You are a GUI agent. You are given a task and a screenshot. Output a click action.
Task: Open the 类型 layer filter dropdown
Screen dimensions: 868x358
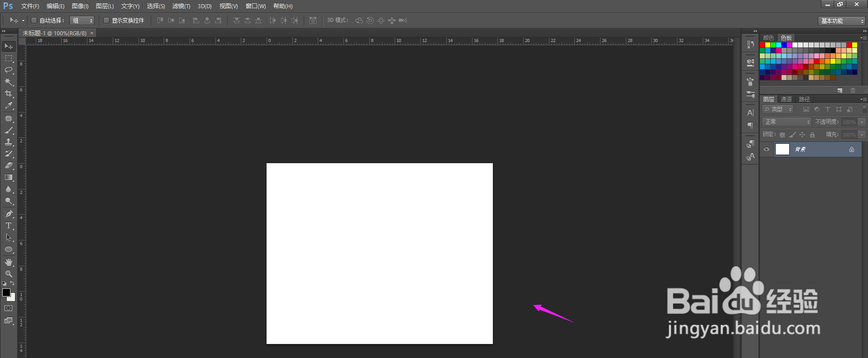tap(778, 109)
